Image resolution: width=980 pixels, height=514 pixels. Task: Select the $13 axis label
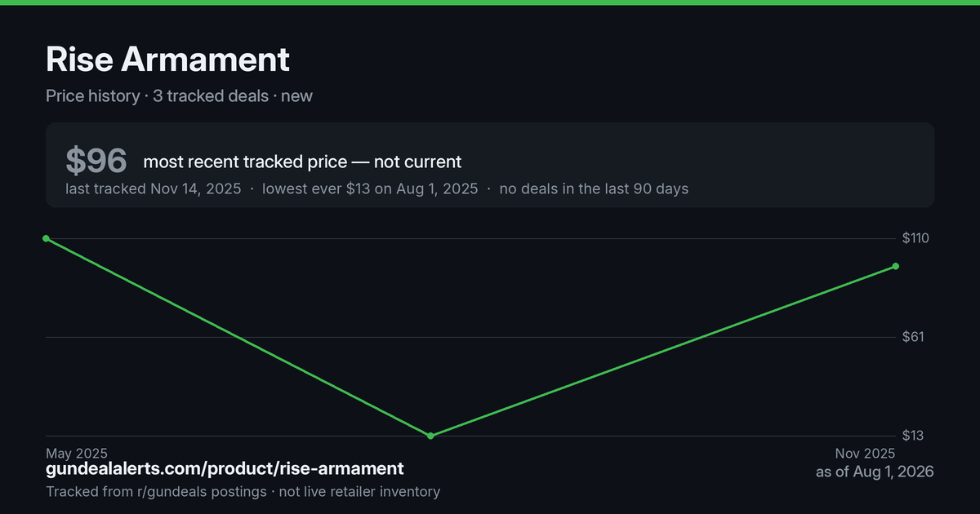coord(913,436)
